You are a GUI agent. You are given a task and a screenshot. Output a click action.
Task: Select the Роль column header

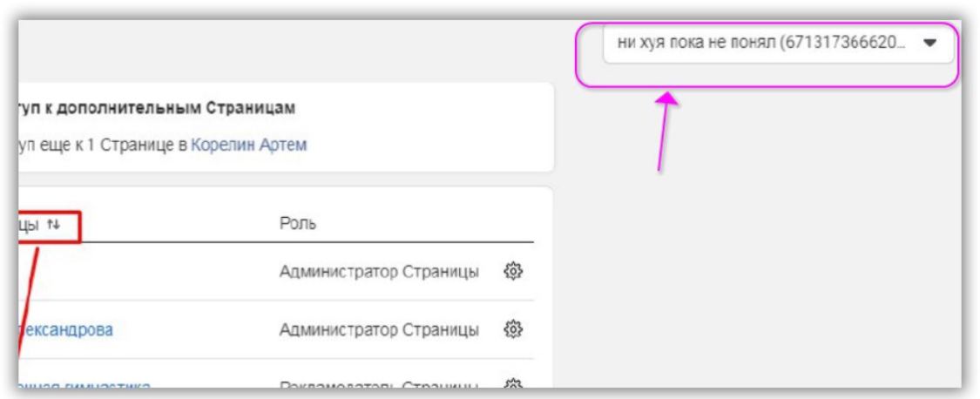point(298,224)
